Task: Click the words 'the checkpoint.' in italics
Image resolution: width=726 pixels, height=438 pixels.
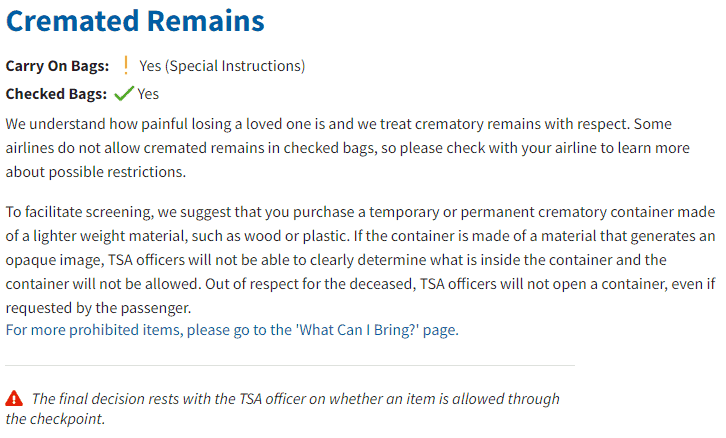Action: pyautogui.click(x=55, y=419)
